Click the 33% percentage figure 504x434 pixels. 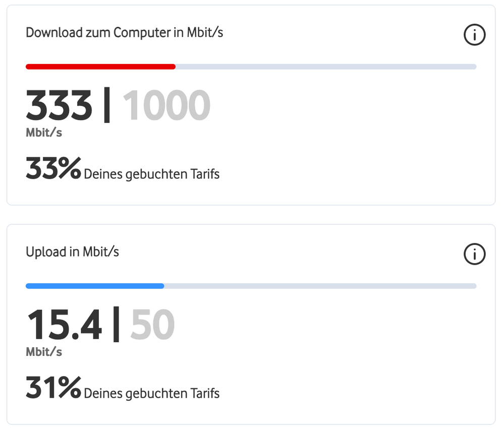pos(53,169)
